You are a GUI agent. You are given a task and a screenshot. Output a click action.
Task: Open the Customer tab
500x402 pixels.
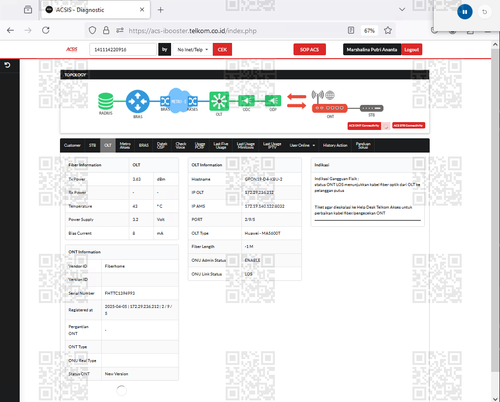(x=72, y=145)
